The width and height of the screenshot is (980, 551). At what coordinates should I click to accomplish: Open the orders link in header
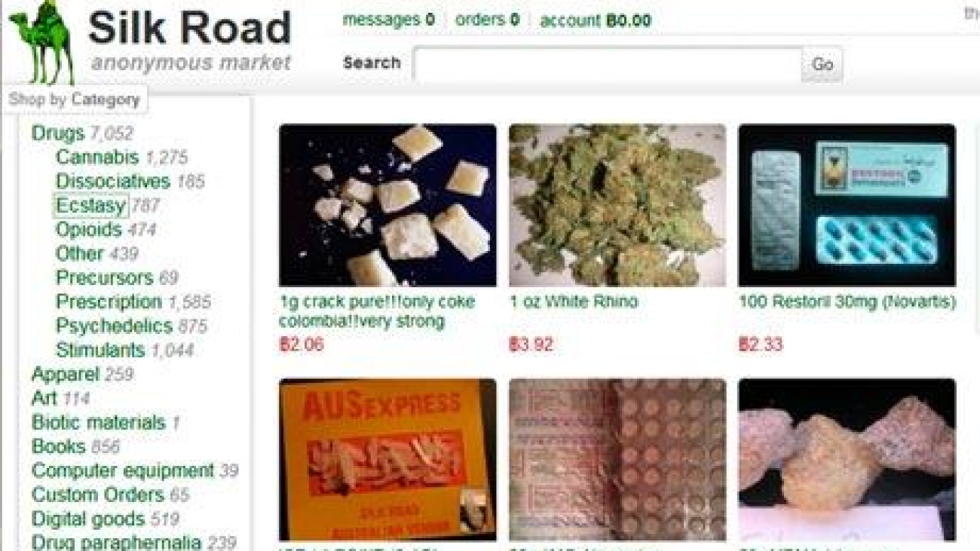(487, 20)
